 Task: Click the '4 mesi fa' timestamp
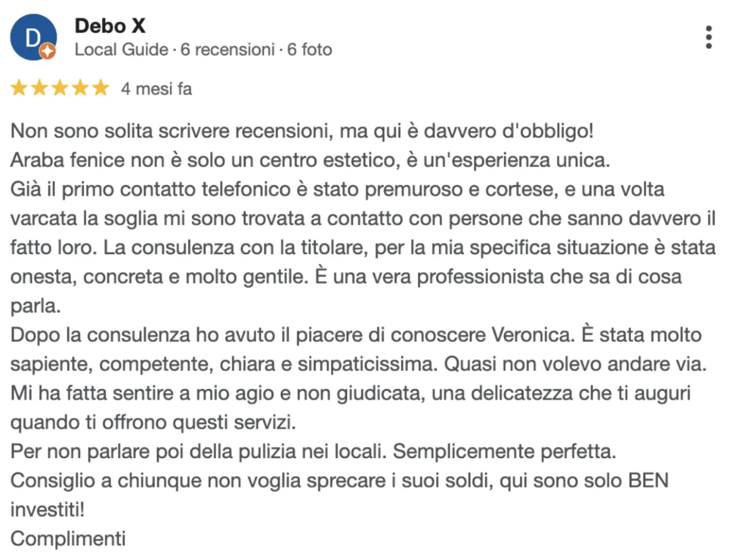(x=156, y=89)
